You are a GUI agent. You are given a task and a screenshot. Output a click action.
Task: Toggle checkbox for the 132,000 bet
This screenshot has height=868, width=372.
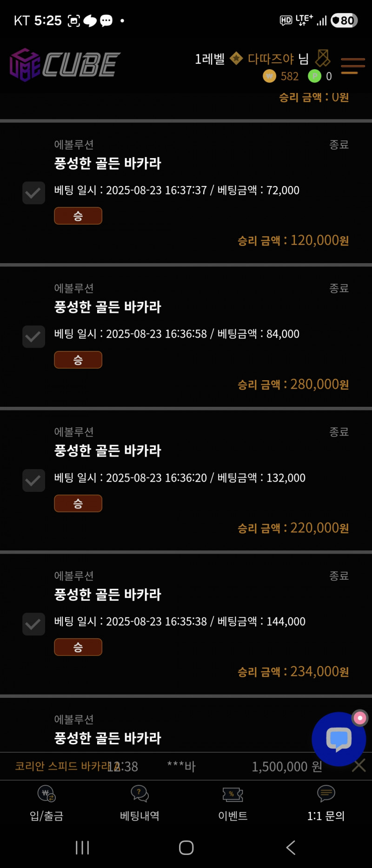[x=33, y=480]
